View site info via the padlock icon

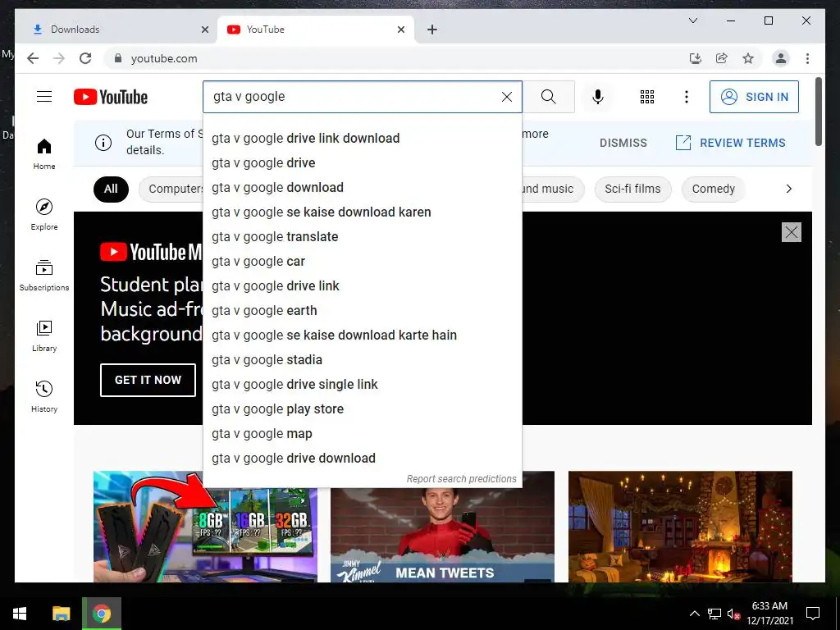[118, 58]
